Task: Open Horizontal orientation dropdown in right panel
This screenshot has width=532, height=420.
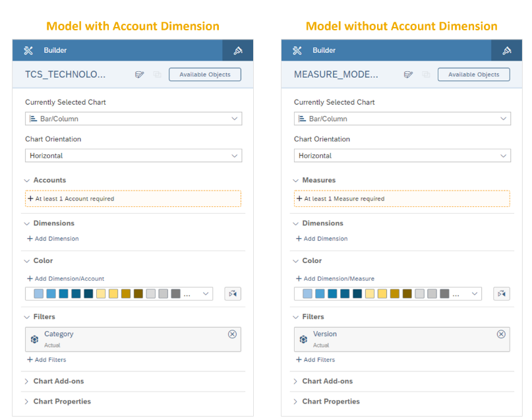Action: (402, 156)
